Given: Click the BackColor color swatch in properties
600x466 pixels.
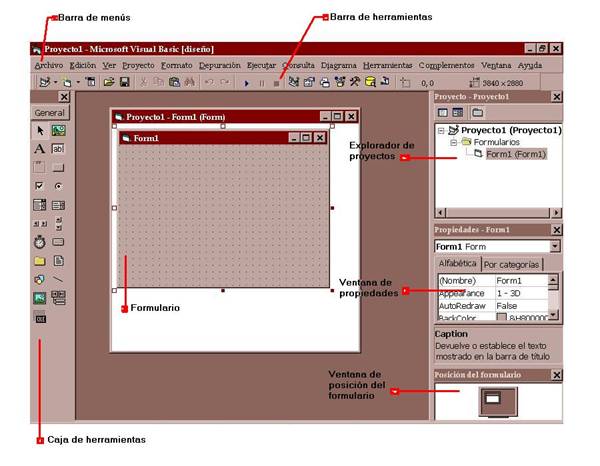Looking at the screenshot, I should (501, 317).
